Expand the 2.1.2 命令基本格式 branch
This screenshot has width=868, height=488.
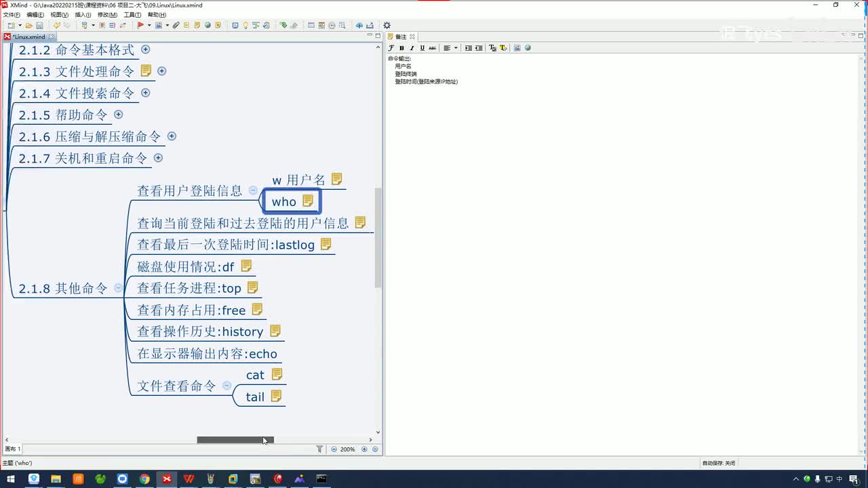[145, 49]
